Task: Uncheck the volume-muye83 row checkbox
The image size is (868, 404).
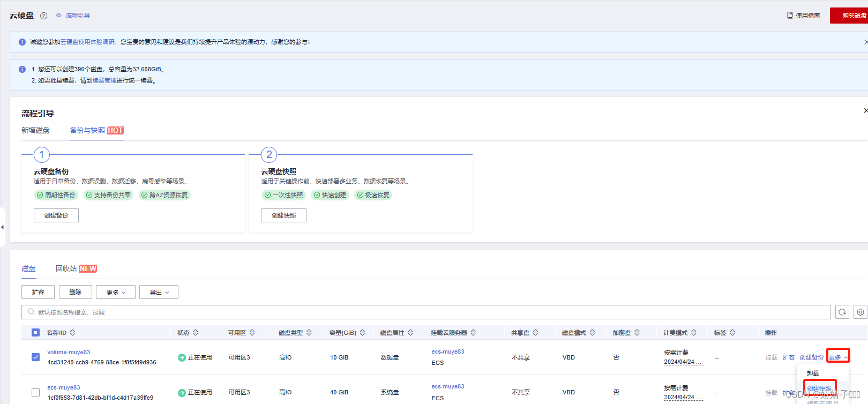Action: coord(35,357)
